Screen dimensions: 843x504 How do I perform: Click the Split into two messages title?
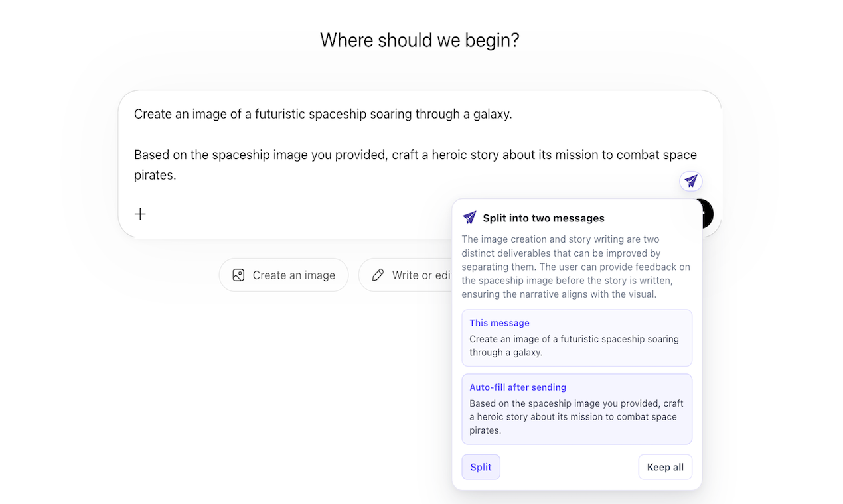click(544, 218)
